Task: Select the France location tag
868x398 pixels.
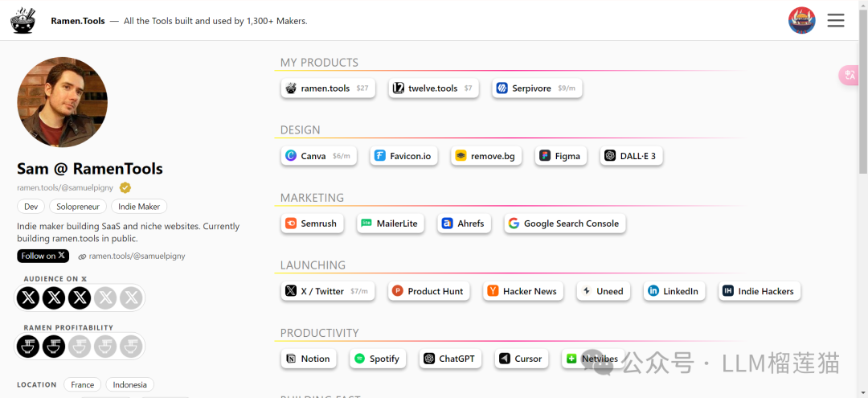Action: point(83,384)
